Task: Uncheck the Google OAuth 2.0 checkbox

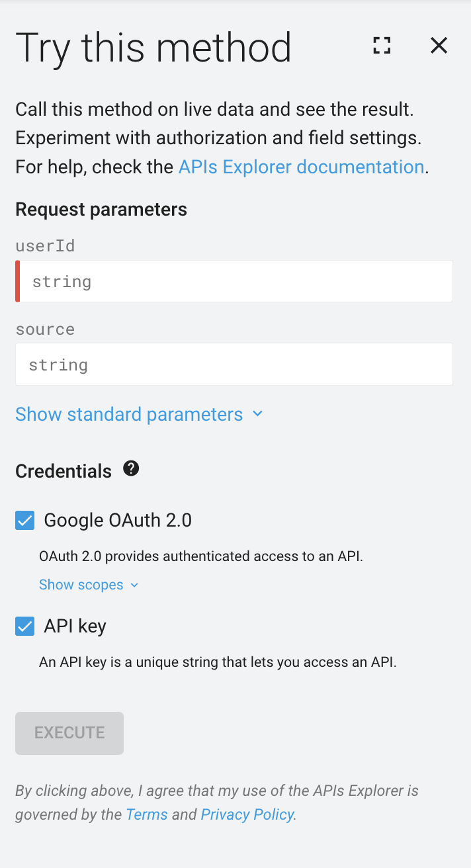Action: (24, 520)
